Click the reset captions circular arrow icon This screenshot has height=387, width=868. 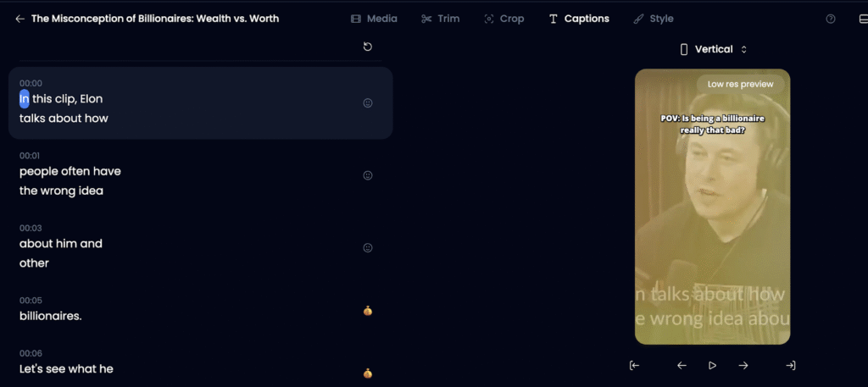[x=367, y=47]
